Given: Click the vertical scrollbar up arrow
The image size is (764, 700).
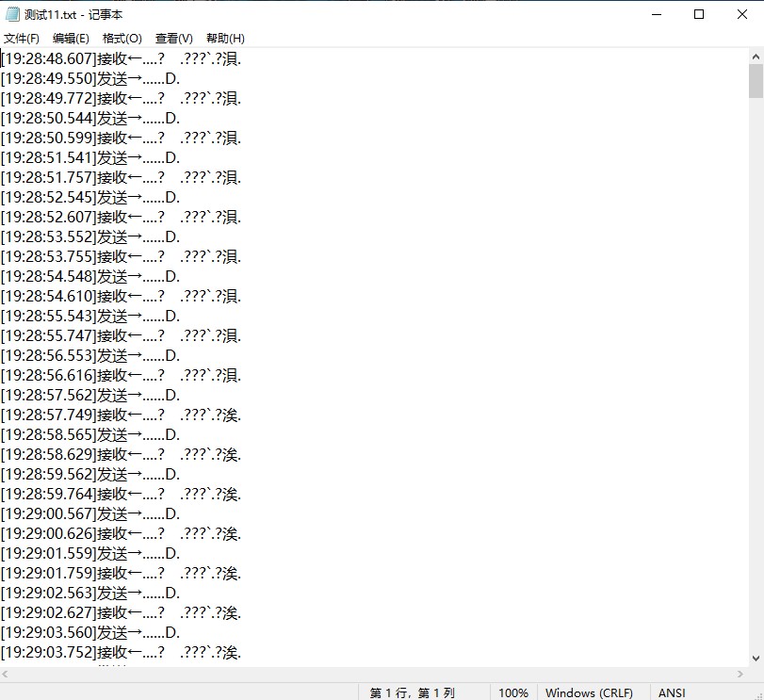Looking at the screenshot, I should click(x=756, y=57).
